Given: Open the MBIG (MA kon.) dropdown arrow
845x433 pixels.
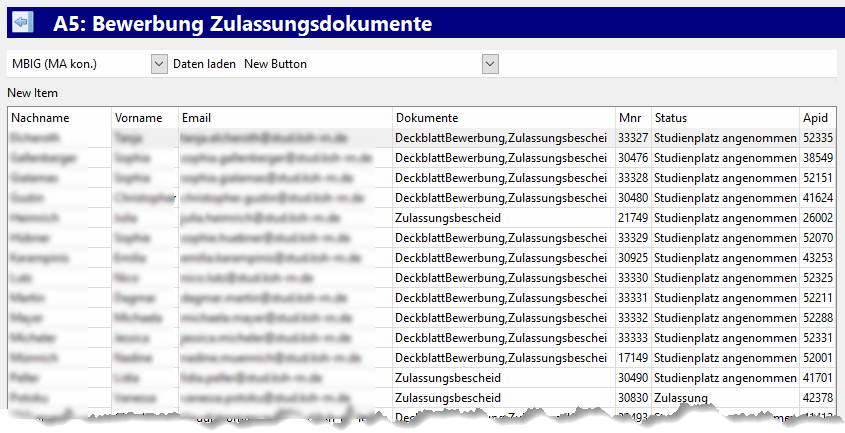Looking at the screenshot, I should (x=158, y=64).
